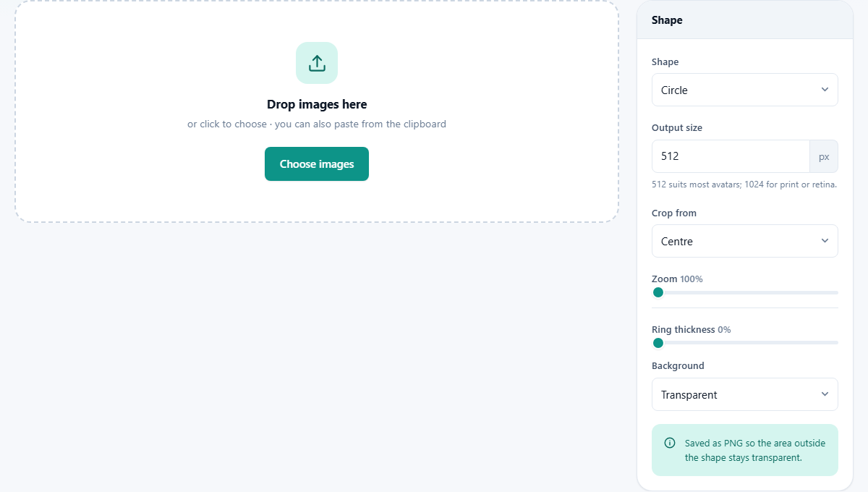Click the Background label
Image resolution: width=868 pixels, height=492 pixels.
pyautogui.click(x=678, y=365)
